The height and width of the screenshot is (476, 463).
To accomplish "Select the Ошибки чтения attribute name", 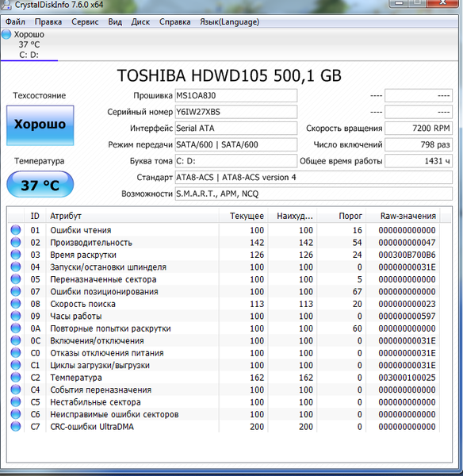I will pyautogui.click(x=81, y=230).
